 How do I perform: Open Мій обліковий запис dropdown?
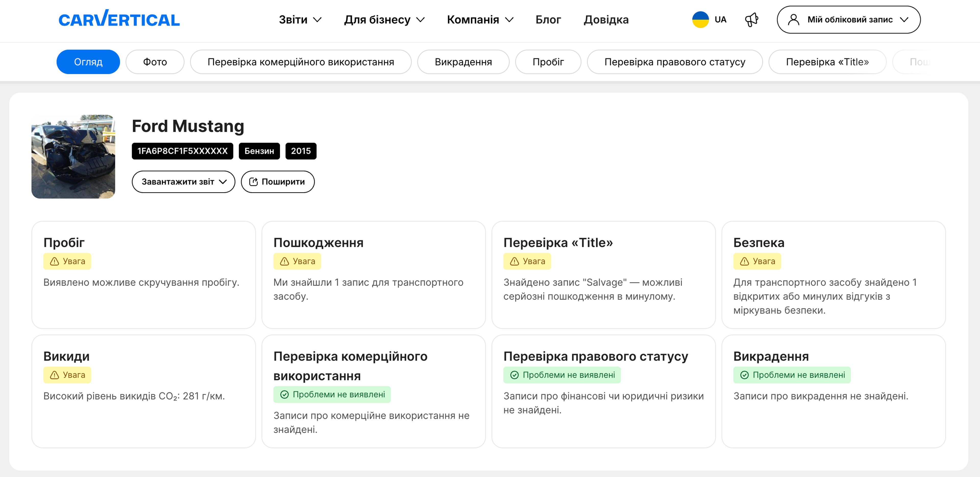(x=849, y=19)
